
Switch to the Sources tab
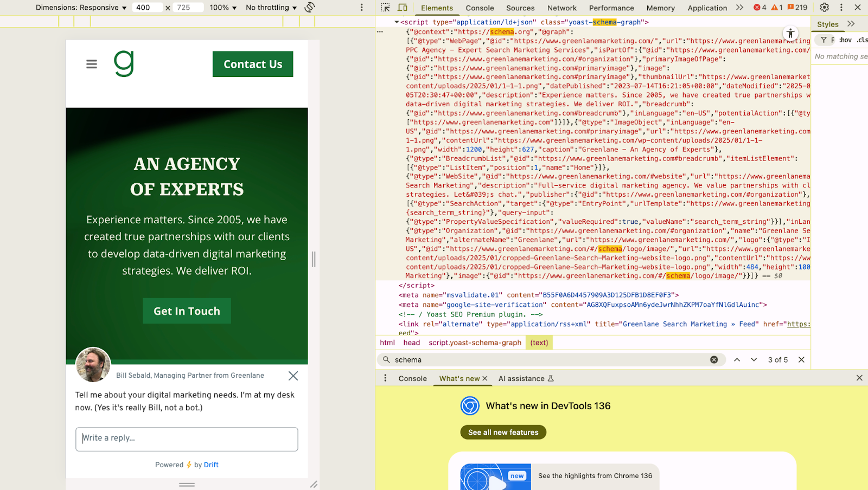click(x=520, y=8)
